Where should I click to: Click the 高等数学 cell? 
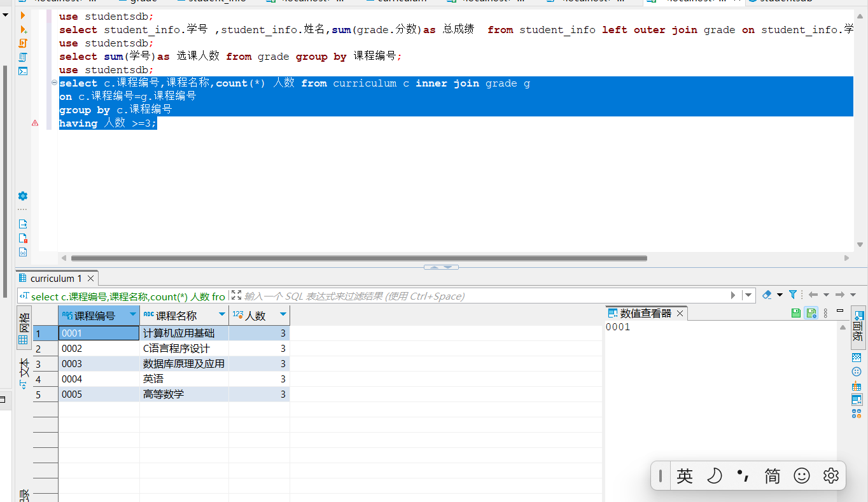click(x=184, y=394)
